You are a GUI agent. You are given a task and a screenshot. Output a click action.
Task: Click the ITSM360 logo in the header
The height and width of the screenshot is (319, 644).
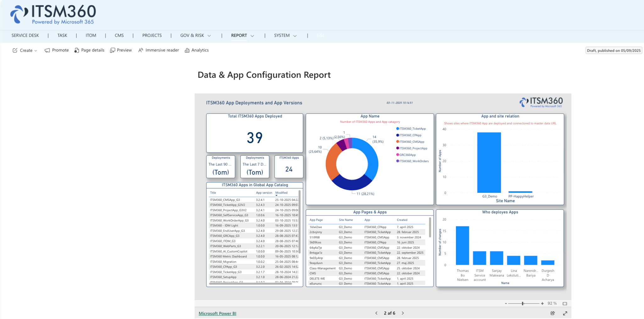point(53,15)
